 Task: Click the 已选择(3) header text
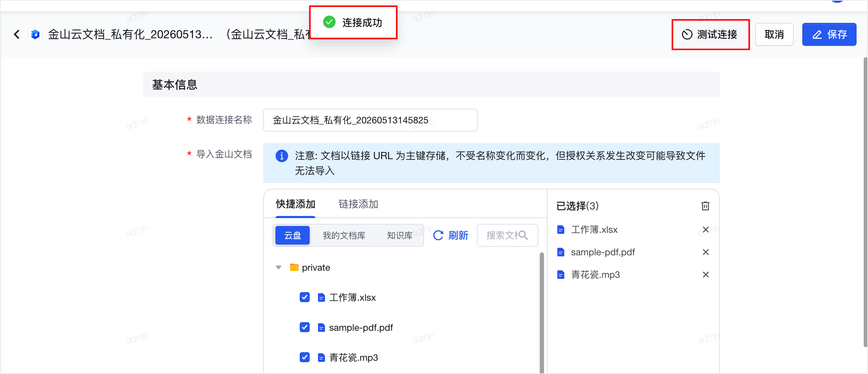pyautogui.click(x=577, y=206)
